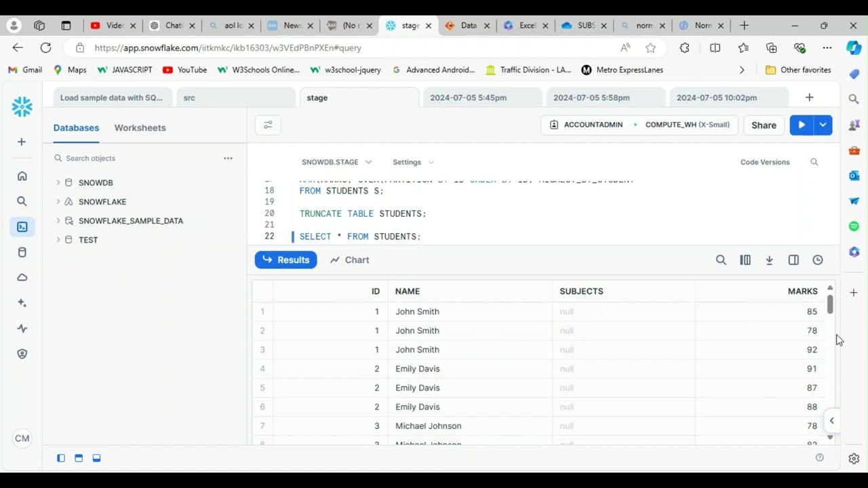Toggle the bottom results layout icon
This screenshot has height=488, width=868.
[96, 458]
